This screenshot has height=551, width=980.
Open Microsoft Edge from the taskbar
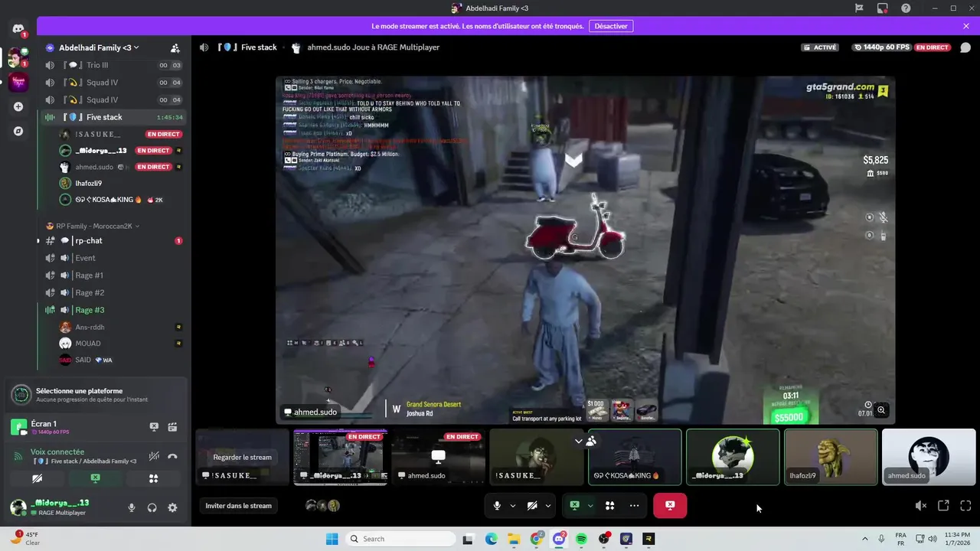pyautogui.click(x=491, y=539)
